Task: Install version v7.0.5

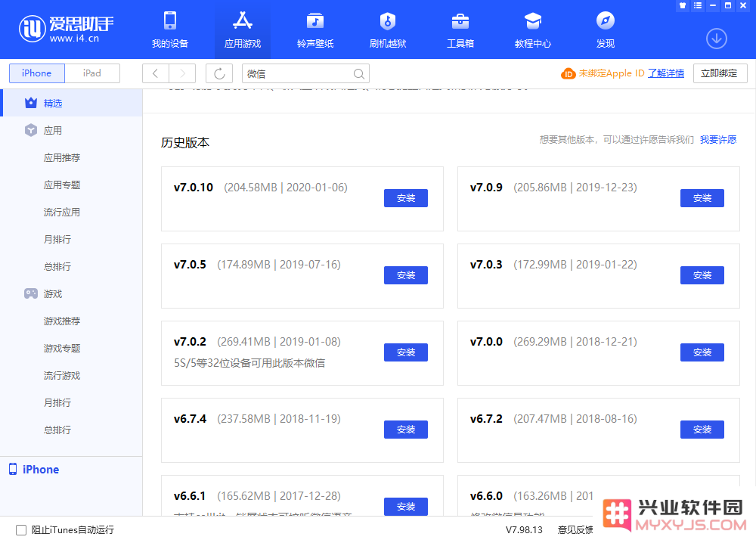Action: coord(405,275)
